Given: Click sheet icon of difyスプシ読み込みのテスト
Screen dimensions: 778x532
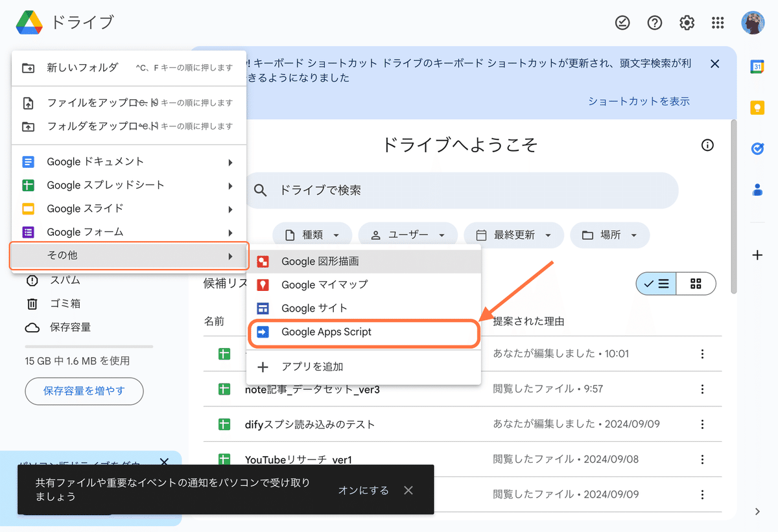Looking at the screenshot, I should click(x=224, y=424).
